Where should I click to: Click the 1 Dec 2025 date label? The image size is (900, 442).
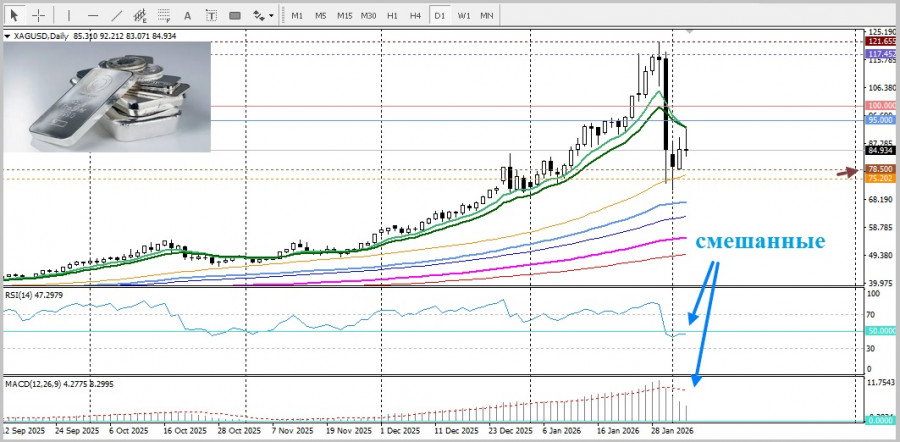pyautogui.click(x=402, y=431)
